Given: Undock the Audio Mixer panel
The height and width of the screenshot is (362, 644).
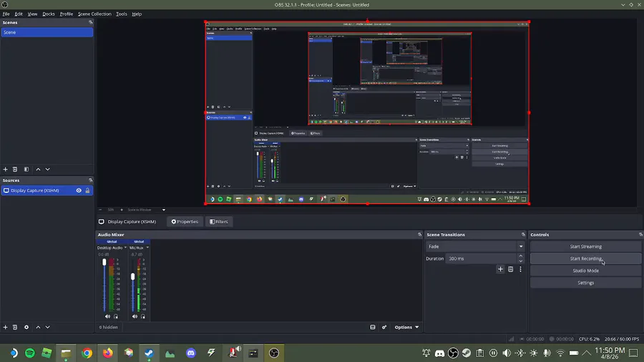Looking at the screenshot, I should [x=419, y=235].
